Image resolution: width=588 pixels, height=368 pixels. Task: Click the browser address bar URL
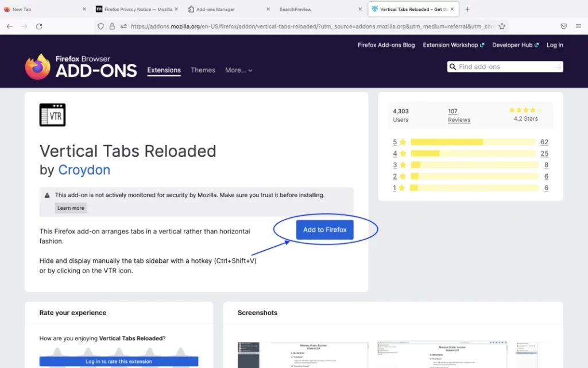pyautogui.click(x=313, y=26)
